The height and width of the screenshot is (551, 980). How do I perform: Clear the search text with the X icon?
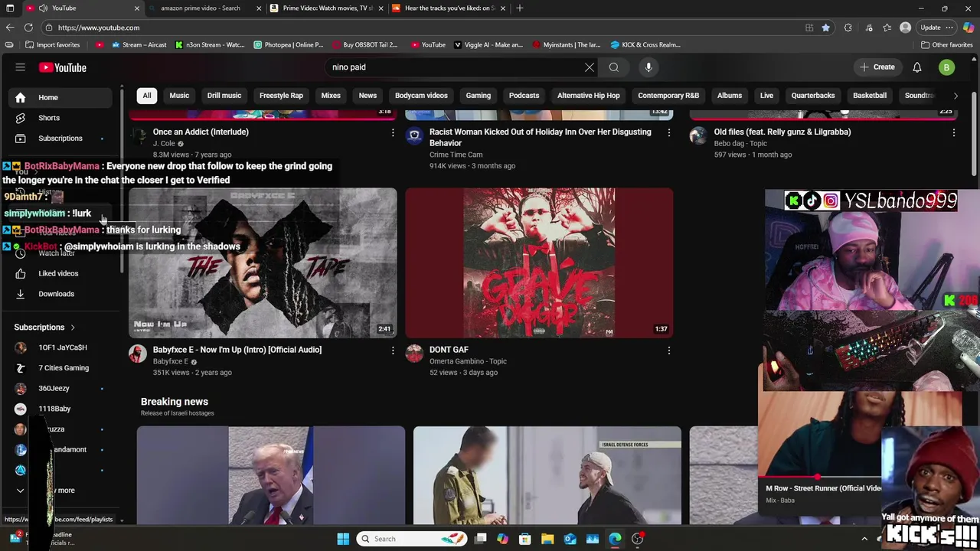coord(590,67)
